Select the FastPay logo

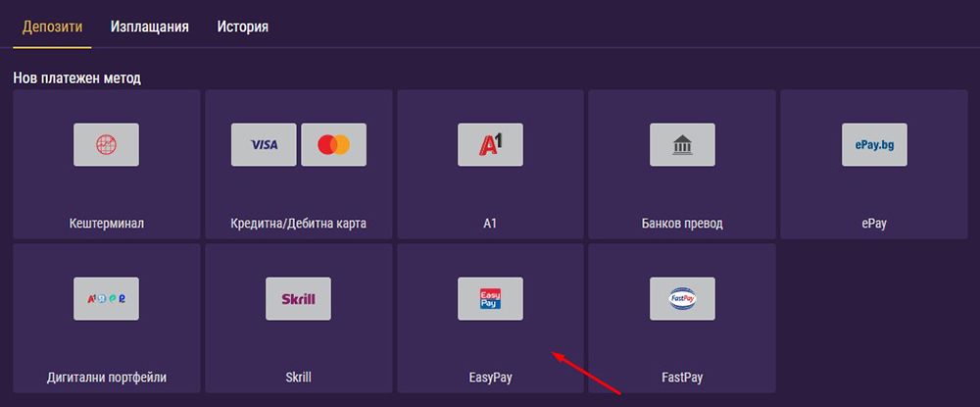pos(682,298)
